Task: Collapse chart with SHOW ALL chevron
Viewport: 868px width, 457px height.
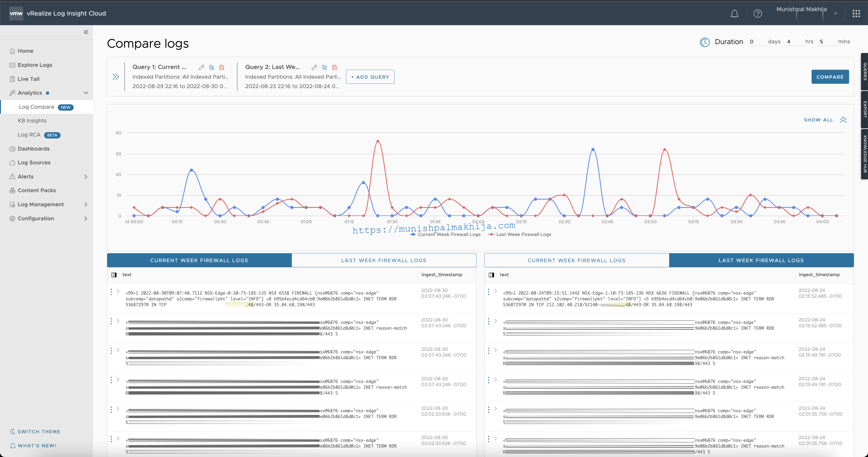Action: (843, 120)
